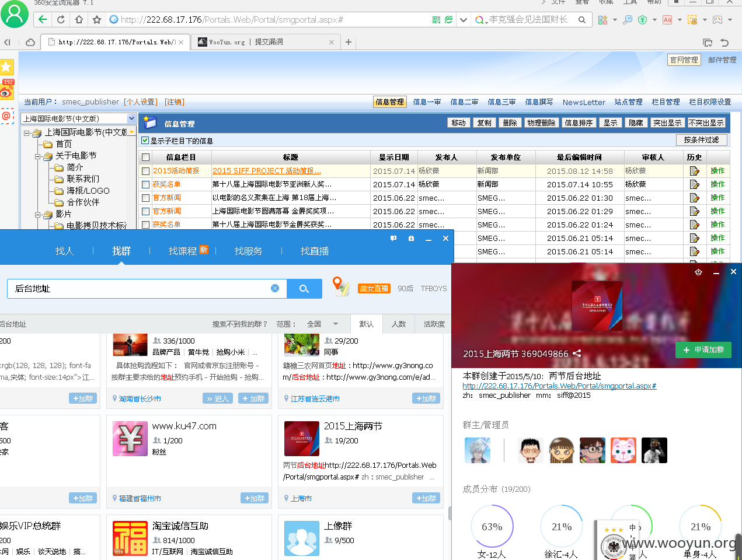This screenshot has width=742, height=560.
Task: Reload the page with refresh icon
Action: coord(61,20)
